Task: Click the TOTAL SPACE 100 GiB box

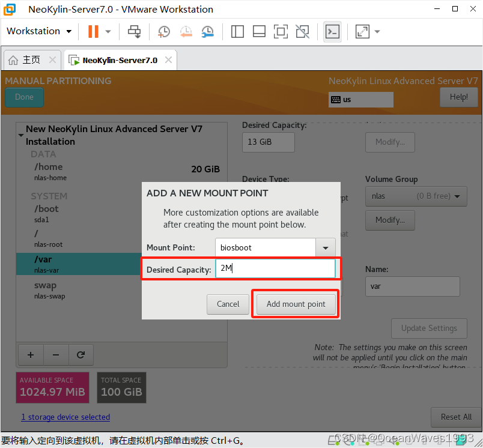Action: (x=122, y=388)
